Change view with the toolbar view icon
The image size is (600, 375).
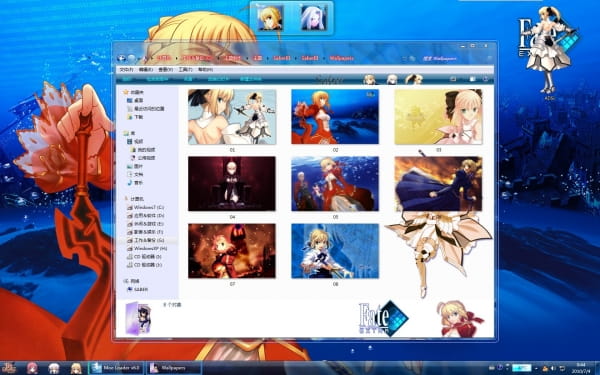click(453, 79)
